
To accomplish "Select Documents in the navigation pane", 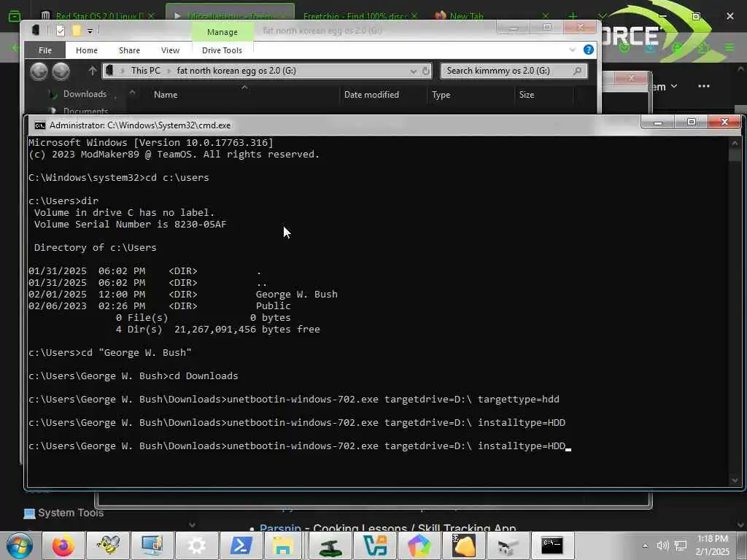I will [86, 111].
